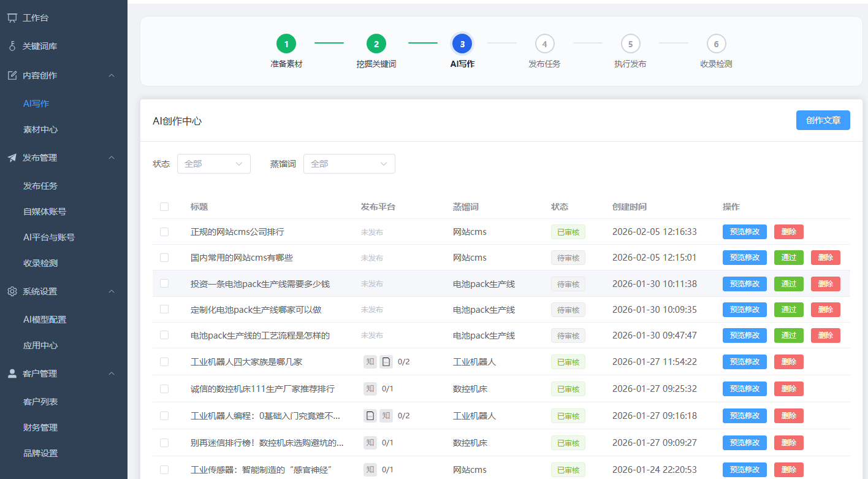
Task: Select the 关键词库 keyword library icon
Action: click(12, 46)
